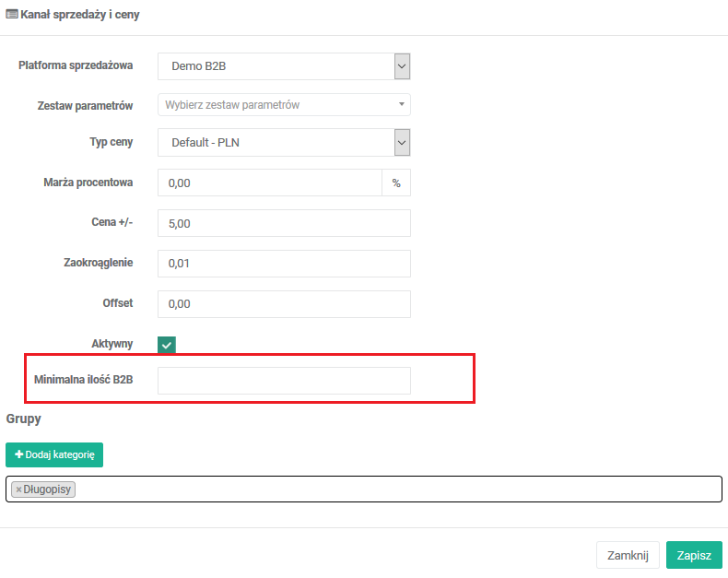This screenshot has width=728, height=578.
Task: Select the Długopisy tag label
Action: tap(49, 490)
